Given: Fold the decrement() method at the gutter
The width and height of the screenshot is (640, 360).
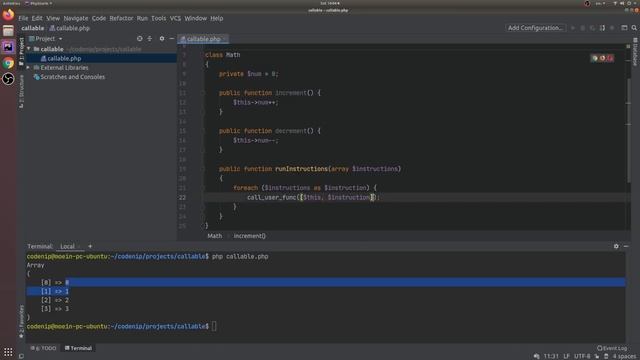Looking at the screenshot, I should 202,131.
